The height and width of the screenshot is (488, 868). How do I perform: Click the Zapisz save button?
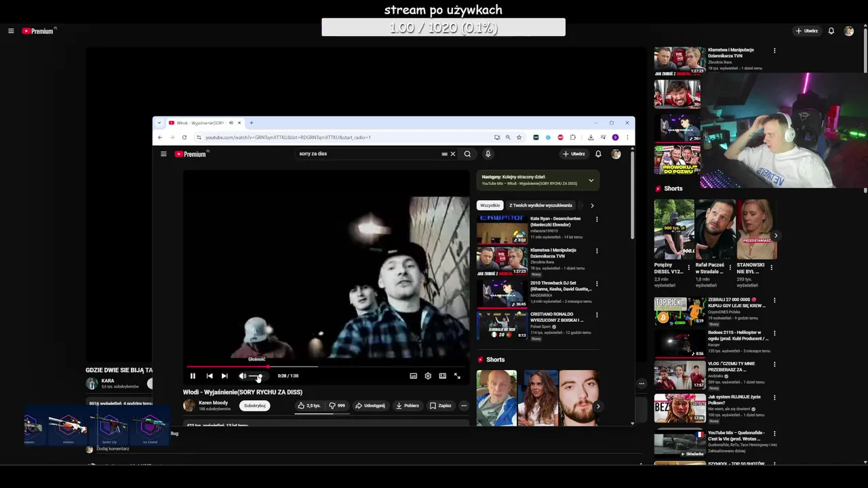(440, 405)
